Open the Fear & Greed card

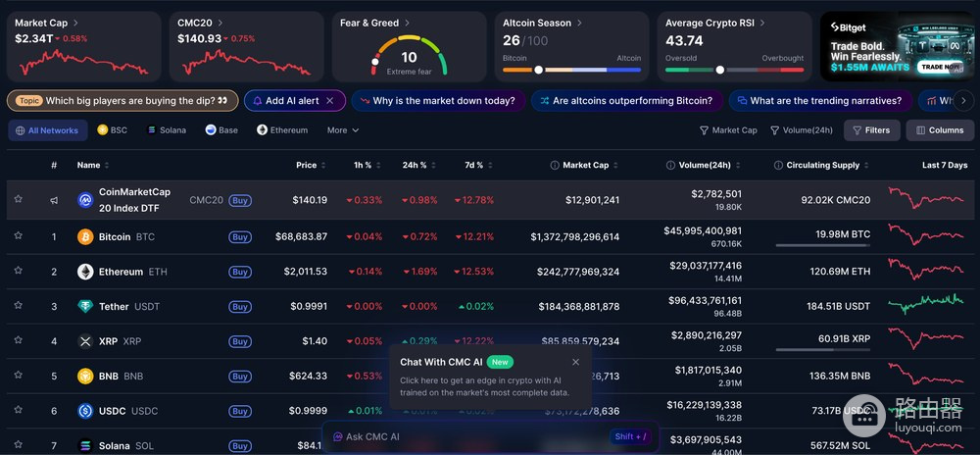pyautogui.click(x=409, y=46)
